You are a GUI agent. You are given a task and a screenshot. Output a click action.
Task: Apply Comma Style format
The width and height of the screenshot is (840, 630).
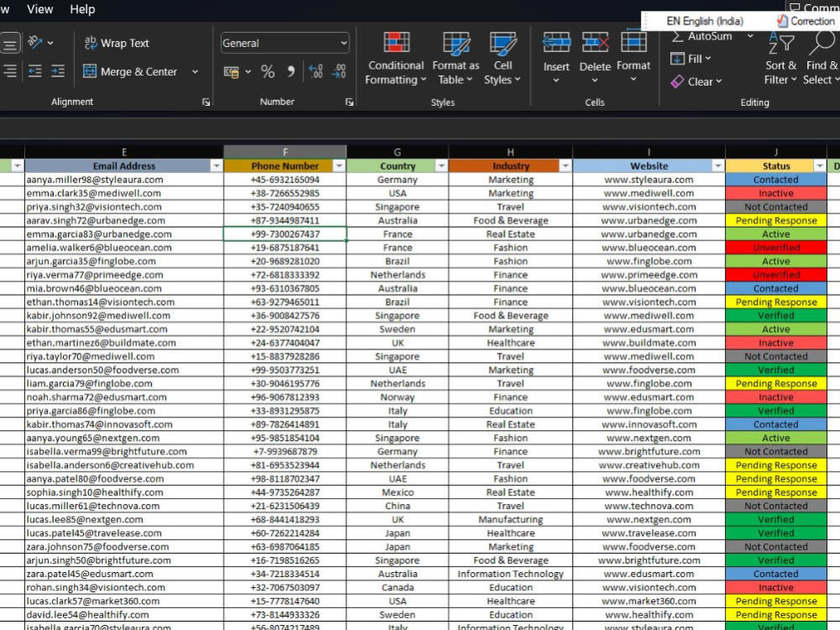291,71
